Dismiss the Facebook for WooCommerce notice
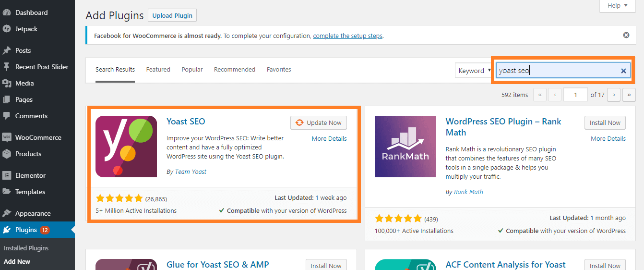Viewport: 644px width, 270px height. (x=626, y=35)
